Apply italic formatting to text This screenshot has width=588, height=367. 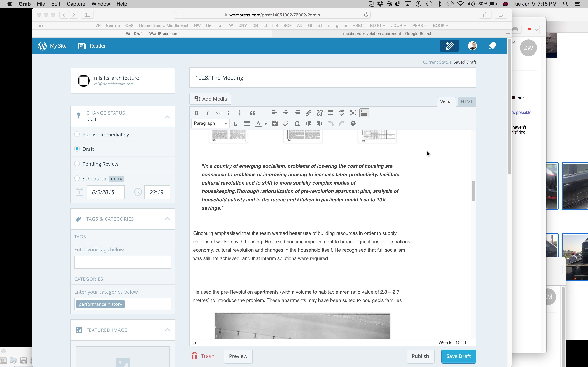pyautogui.click(x=207, y=113)
